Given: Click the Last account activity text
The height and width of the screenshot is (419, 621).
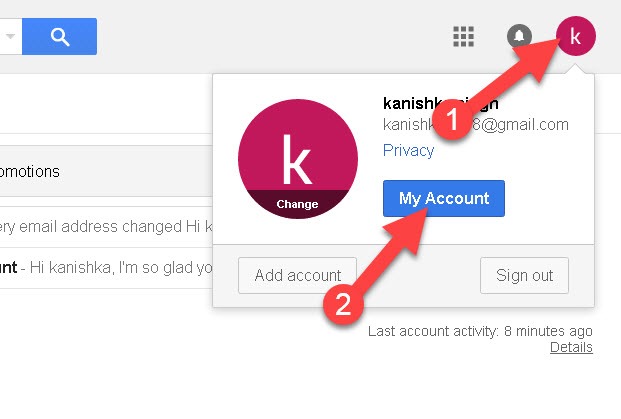Looking at the screenshot, I should pos(480,331).
